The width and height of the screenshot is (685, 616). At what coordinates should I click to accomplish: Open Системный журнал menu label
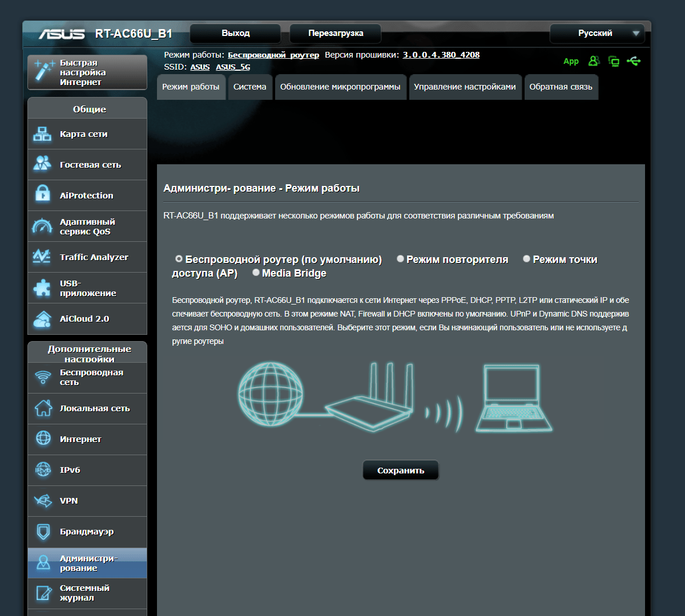(x=84, y=593)
